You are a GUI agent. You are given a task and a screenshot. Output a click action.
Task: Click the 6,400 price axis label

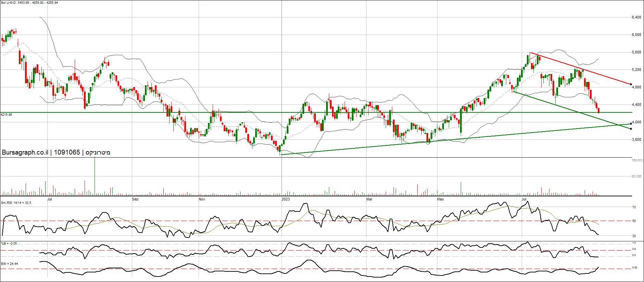pos(636,17)
